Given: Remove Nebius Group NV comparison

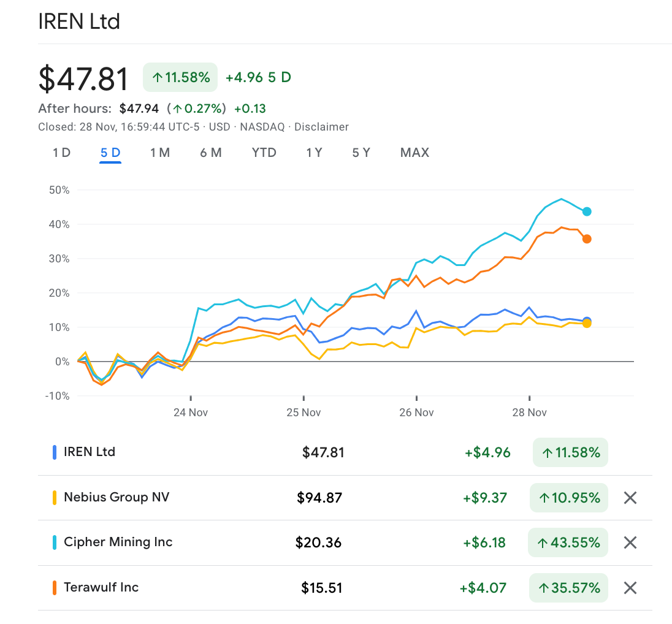Looking at the screenshot, I should [x=630, y=498].
